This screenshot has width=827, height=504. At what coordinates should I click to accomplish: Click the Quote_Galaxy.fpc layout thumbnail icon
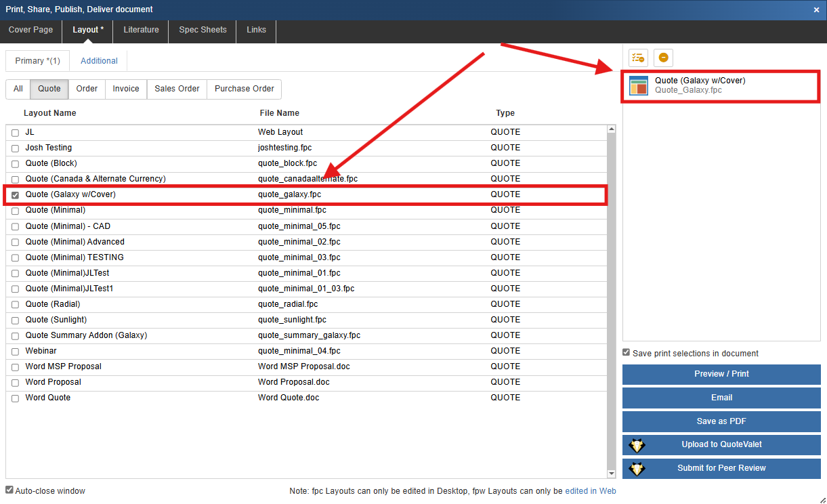[x=638, y=85]
